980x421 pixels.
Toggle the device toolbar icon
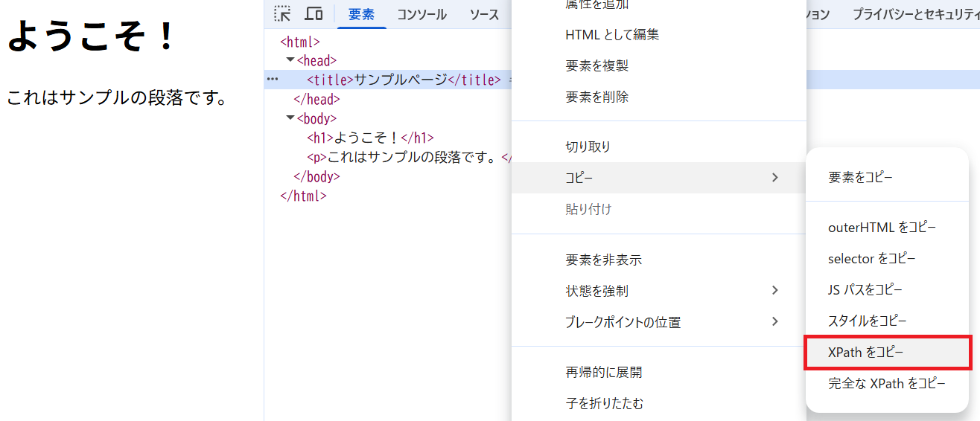pos(314,14)
